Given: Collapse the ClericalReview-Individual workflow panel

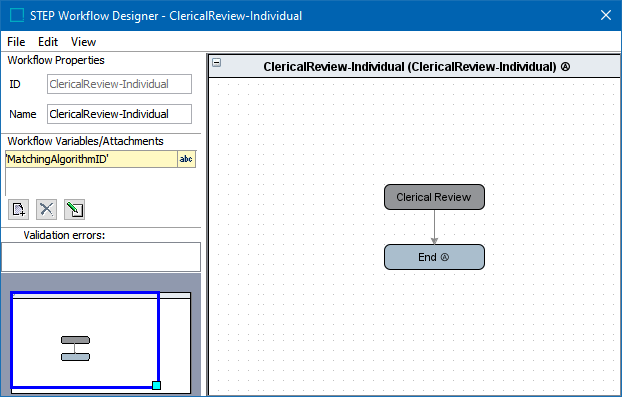Looking at the screenshot, I should click(x=217, y=62).
